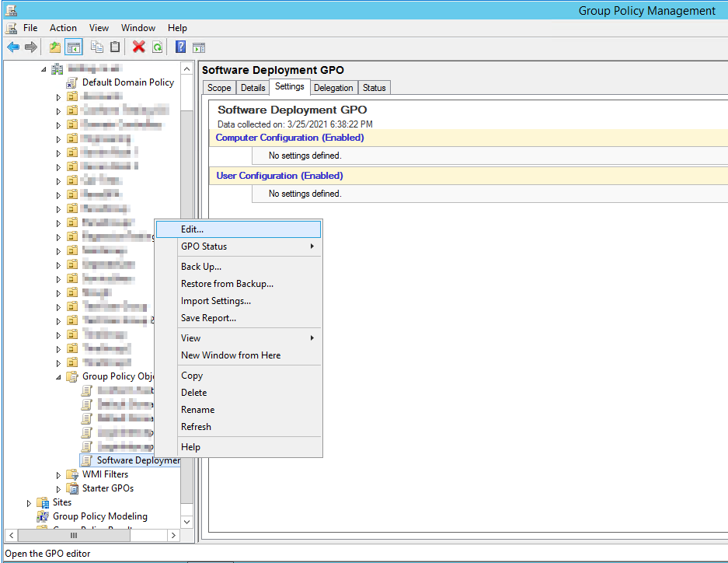Expand the Starter GPOs tree node
This screenshot has height=563, width=728.
[58, 489]
